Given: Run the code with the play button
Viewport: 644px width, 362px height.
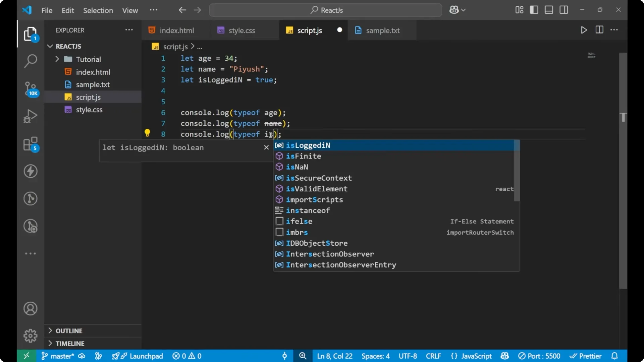Looking at the screenshot, I should point(584,30).
